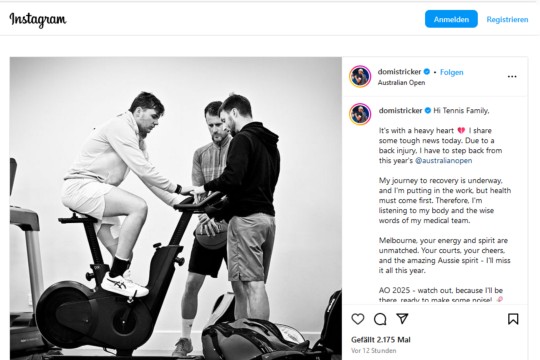This screenshot has width=540, height=360.
Task: Follow the account via Folgen
Action: click(451, 72)
